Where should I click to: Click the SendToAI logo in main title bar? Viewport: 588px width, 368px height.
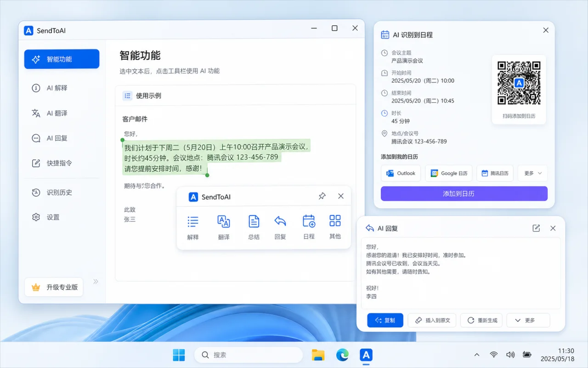29,31
